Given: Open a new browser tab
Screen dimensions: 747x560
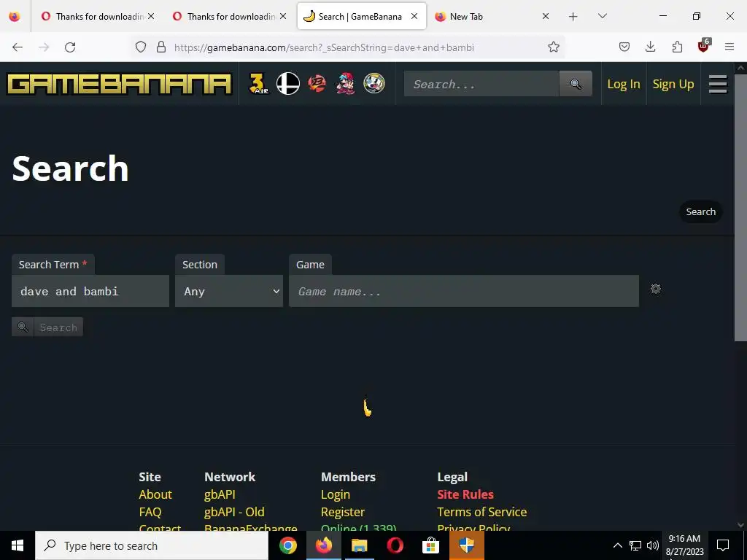Looking at the screenshot, I should 573,17.
